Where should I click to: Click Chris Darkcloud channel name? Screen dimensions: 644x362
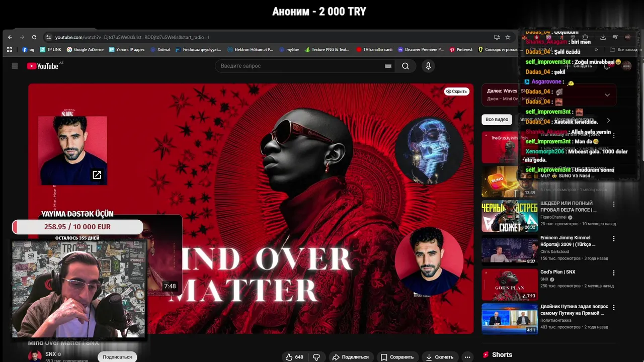tap(554, 251)
